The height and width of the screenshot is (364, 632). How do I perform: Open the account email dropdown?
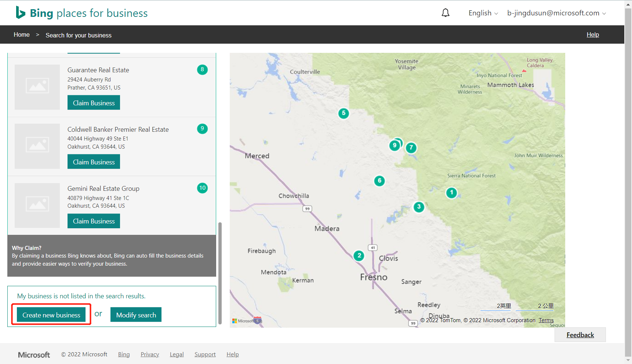point(556,13)
